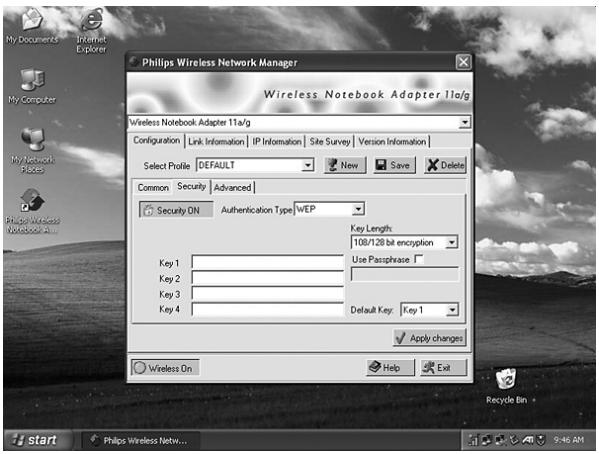Click the Key 3 input field
The width and height of the screenshot is (599, 454).
[x=268, y=294]
